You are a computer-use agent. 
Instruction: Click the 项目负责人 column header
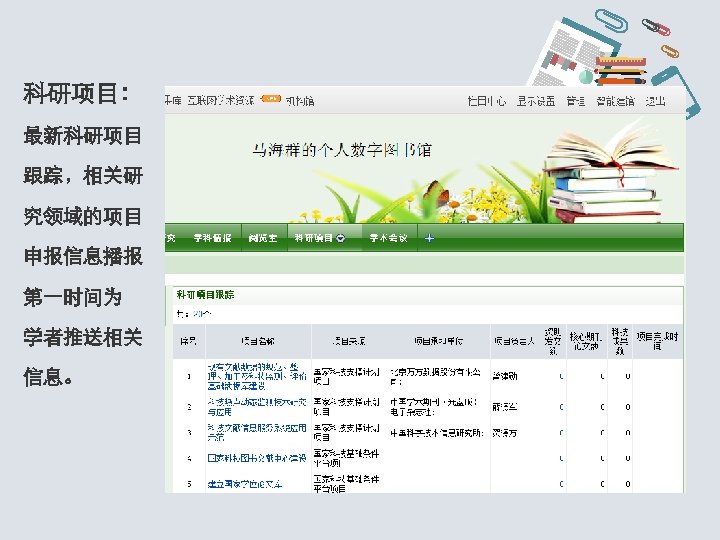pyautogui.click(x=514, y=341)
